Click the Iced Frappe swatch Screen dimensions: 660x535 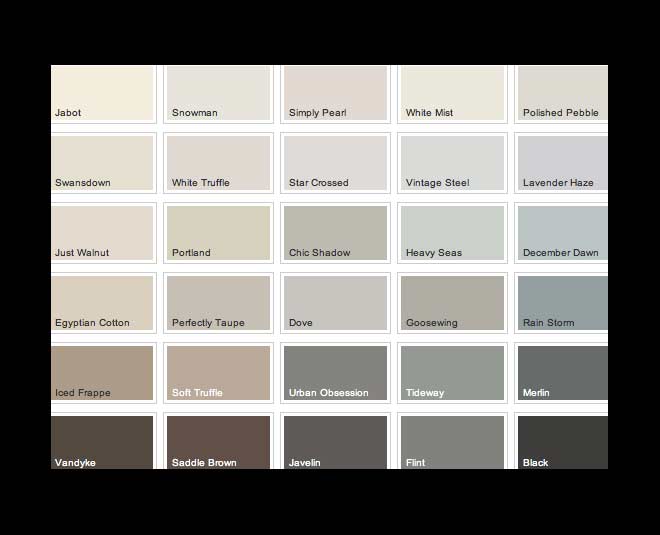click(x=102, y=373)
